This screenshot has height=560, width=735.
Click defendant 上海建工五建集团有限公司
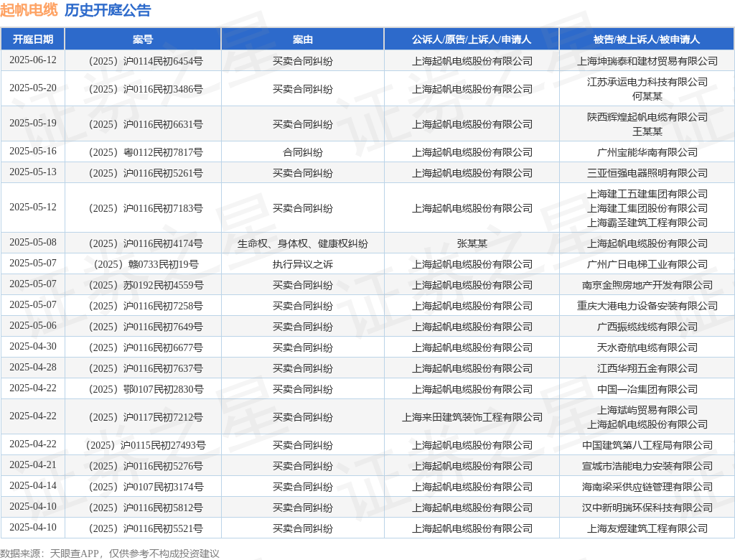pyautogui.click(x=647, y=194)
